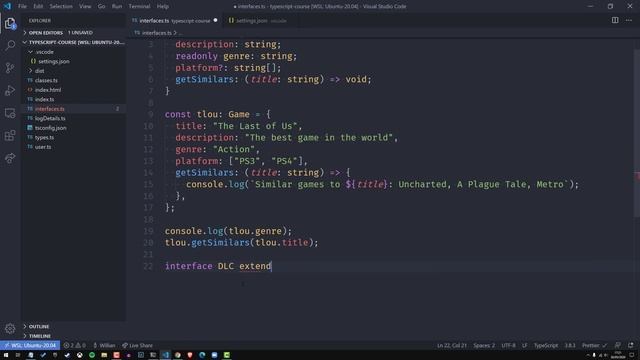Screen dimensions: 640x360
Task: Open index.ts in the explorer
Action: (x=73, y=99)
